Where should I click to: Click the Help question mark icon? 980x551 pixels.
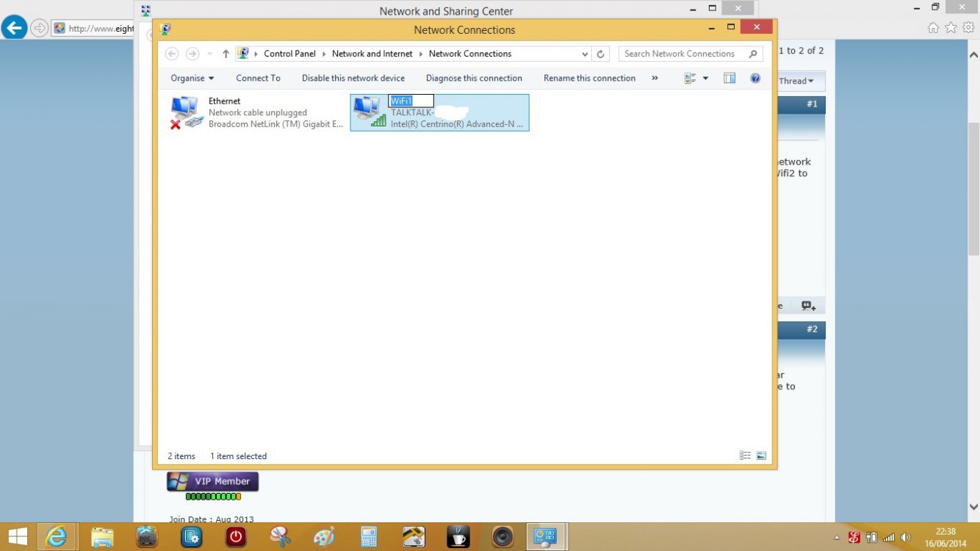(755, 78)
